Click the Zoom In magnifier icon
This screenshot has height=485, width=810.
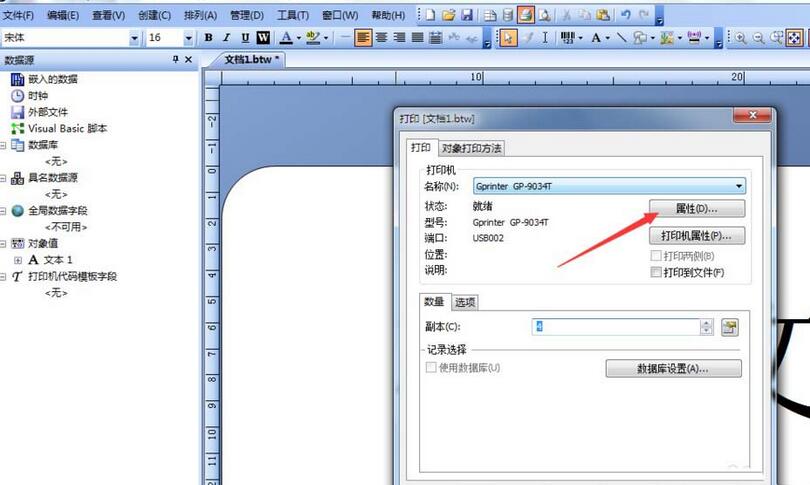741,38
